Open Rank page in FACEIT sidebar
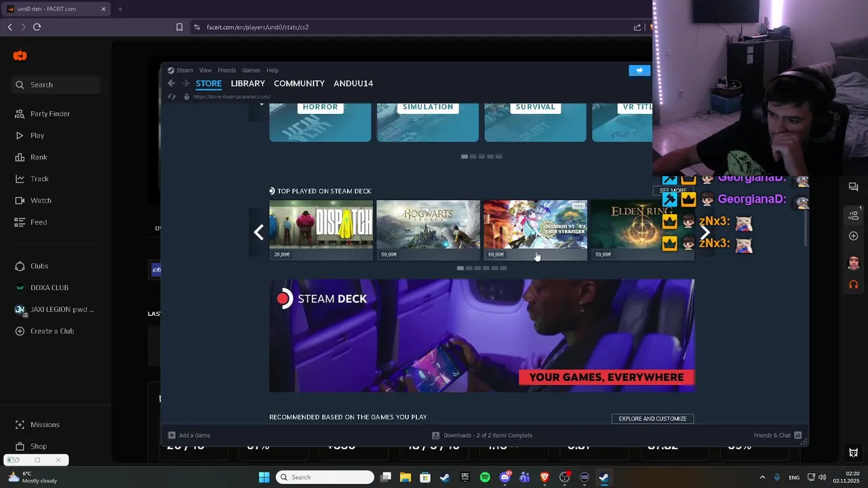This screenshot has height=488, width=868. point(31,157)
